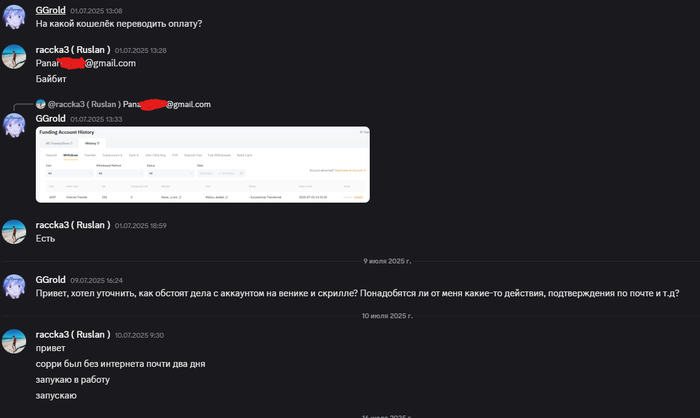This screenshot has height=418, width=700.
Task: Jump to the replied gmail.com message via the reply preview
Action: tap(167, 104)
